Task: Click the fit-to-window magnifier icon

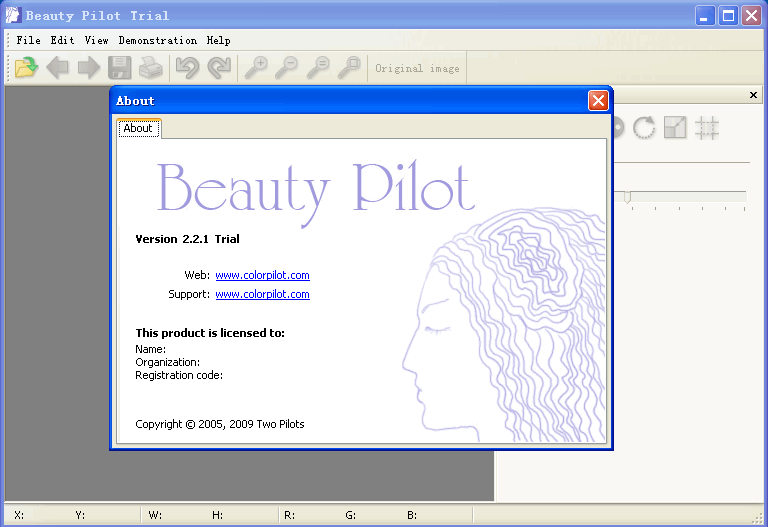Action: (x=349, y=67)
